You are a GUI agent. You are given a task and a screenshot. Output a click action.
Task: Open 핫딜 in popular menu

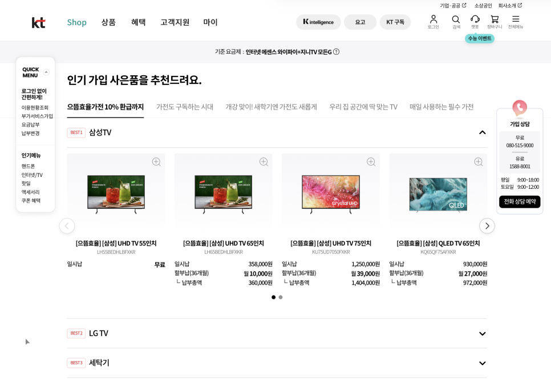[26, 183]
